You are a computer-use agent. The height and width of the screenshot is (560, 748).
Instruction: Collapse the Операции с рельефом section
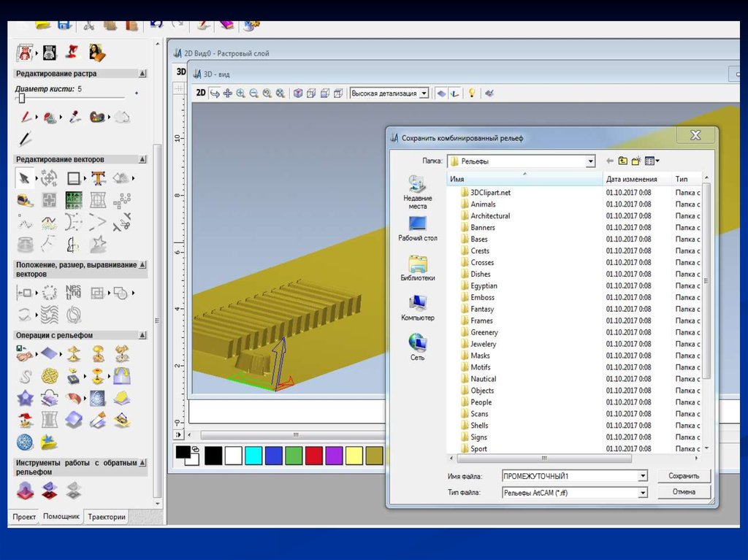[142, 336]
